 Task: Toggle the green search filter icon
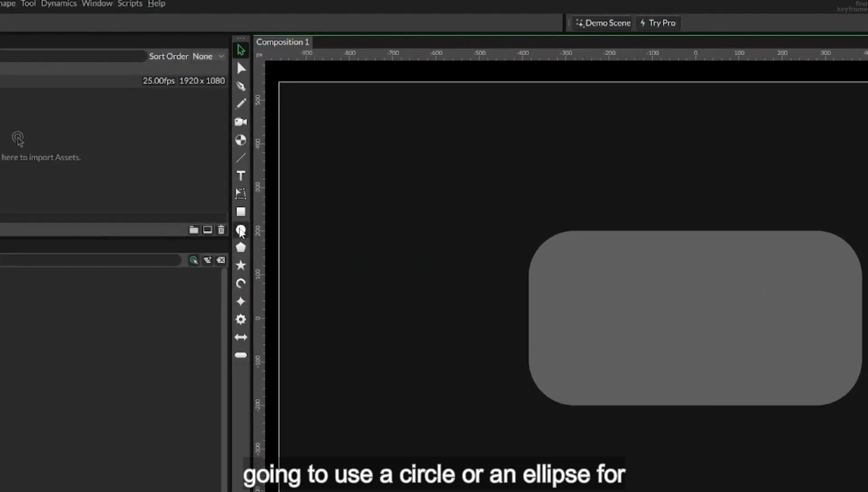(193, 260)
